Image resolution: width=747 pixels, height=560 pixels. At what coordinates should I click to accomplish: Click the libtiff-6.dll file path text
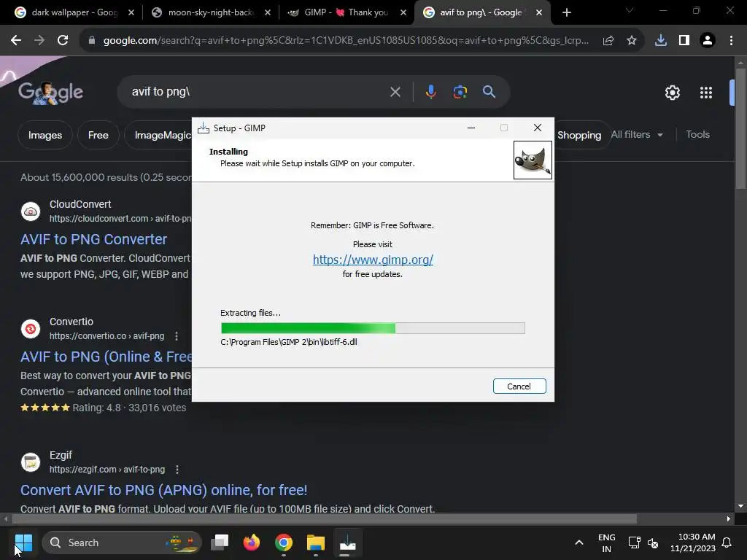pyautogui.click(x=289, y=342)
